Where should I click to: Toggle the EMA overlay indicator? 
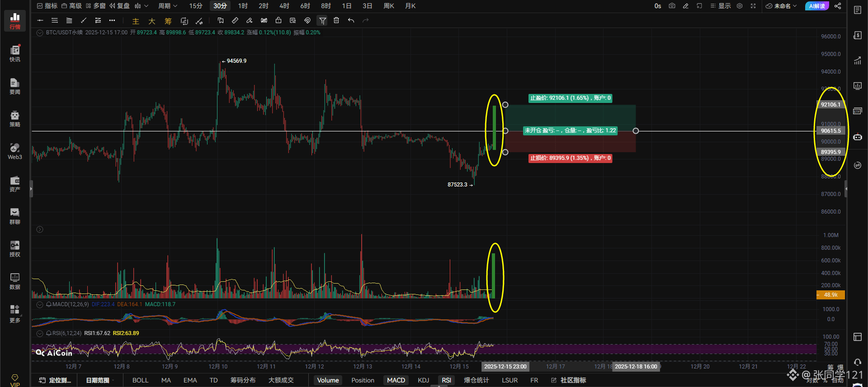tap(190, 380)
